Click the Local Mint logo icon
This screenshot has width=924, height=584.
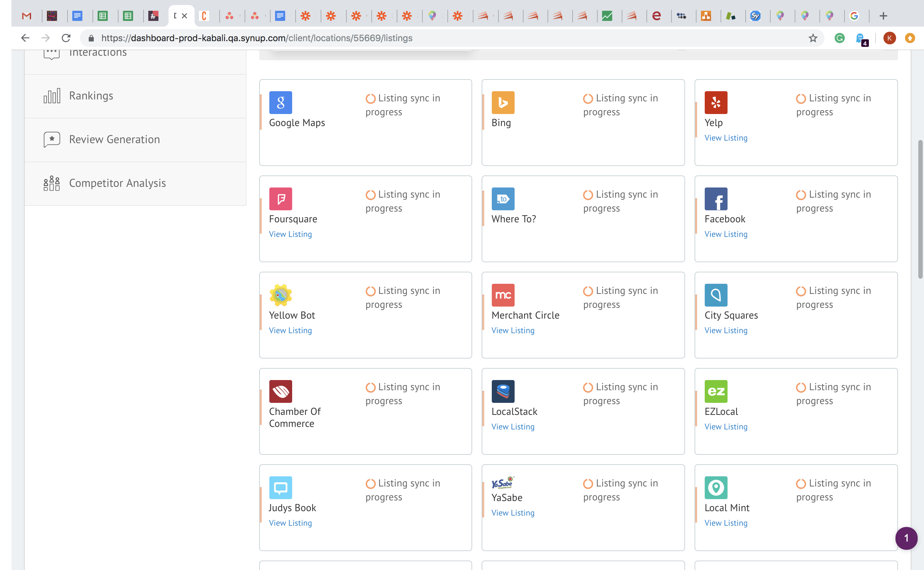coord(715,487)
